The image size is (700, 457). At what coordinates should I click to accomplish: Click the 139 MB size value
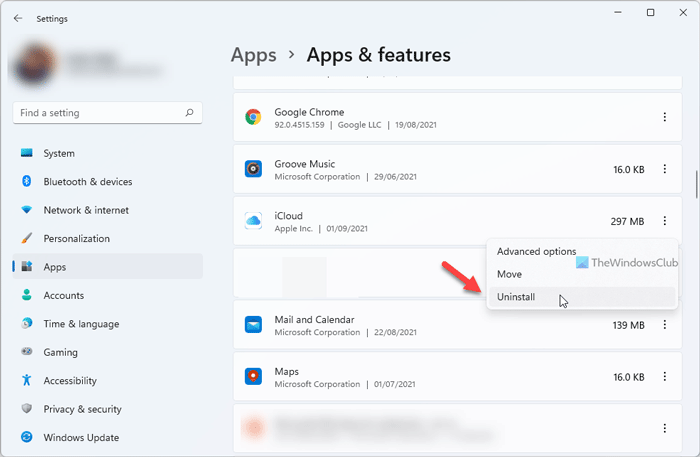coord(628,325)
